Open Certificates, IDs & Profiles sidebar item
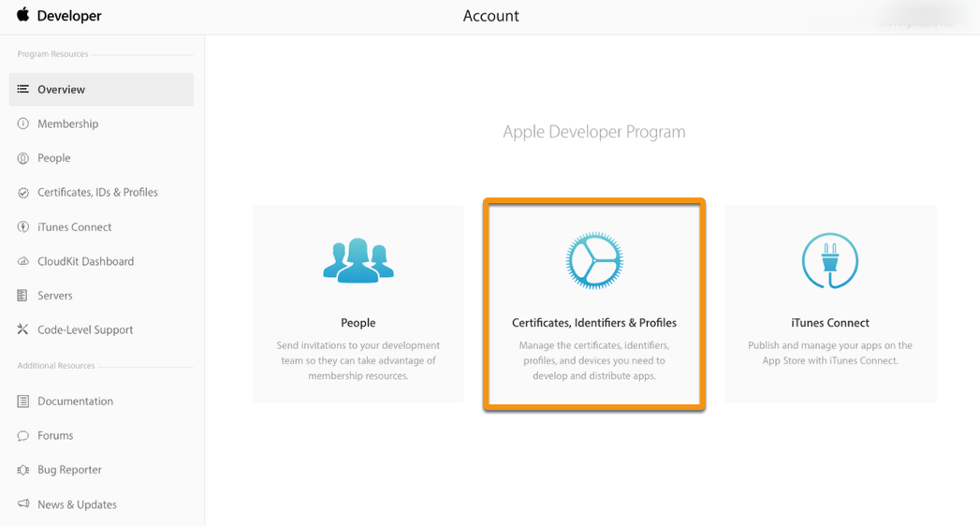The width and height of the screenshot is (980, 526). pos(97,193)
